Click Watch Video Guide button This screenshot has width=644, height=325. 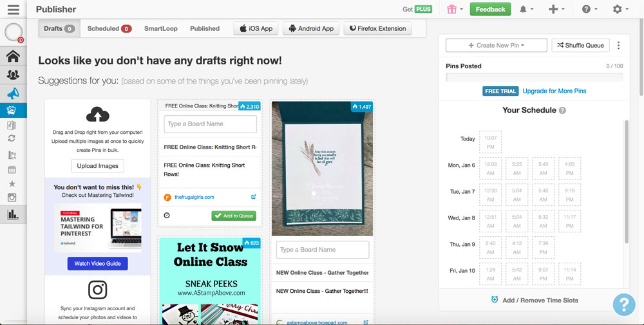pos(98,263)
